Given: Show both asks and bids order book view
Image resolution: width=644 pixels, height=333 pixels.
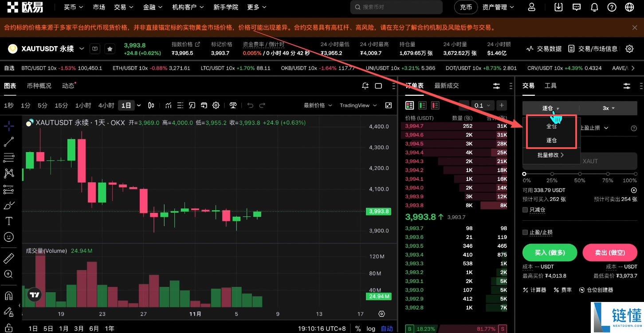Looking at the screenshot, I should point(410,105).
